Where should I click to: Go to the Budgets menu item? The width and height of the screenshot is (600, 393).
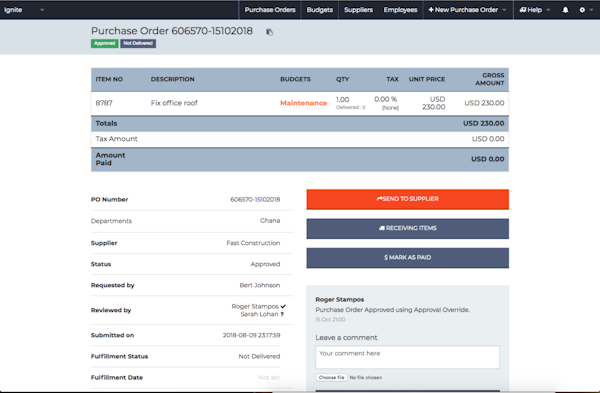pos(320,10)
